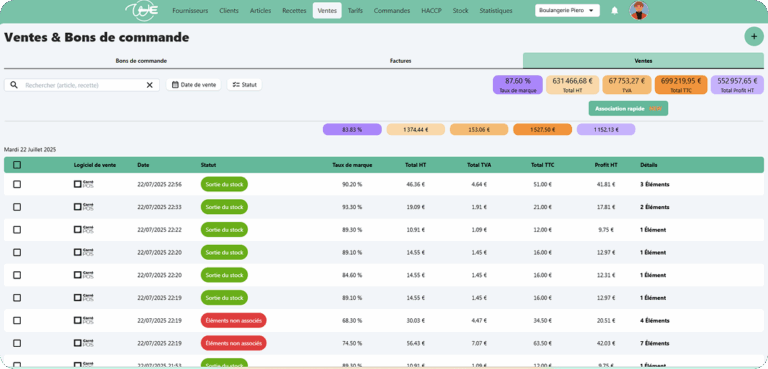768x369 pixels.
Task: Select the green Ventes sub-tab
Action: tap(643, 61)
